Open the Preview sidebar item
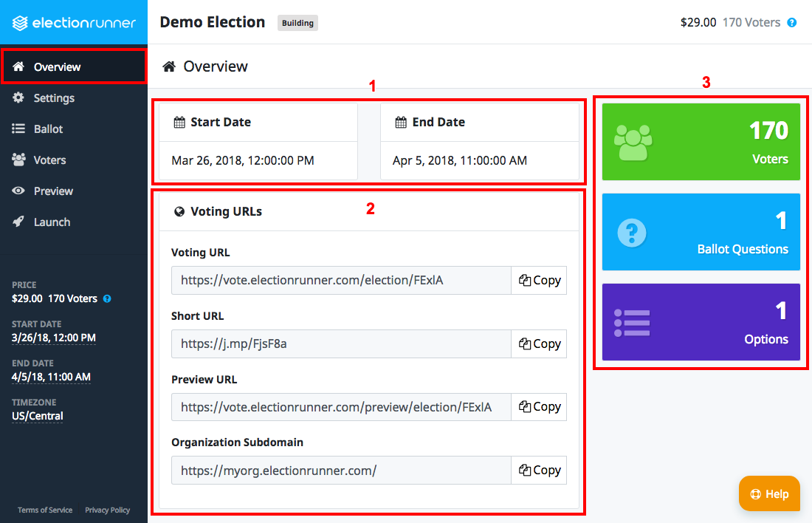Screen dimensions: 812x523 (x=74, y=191)
